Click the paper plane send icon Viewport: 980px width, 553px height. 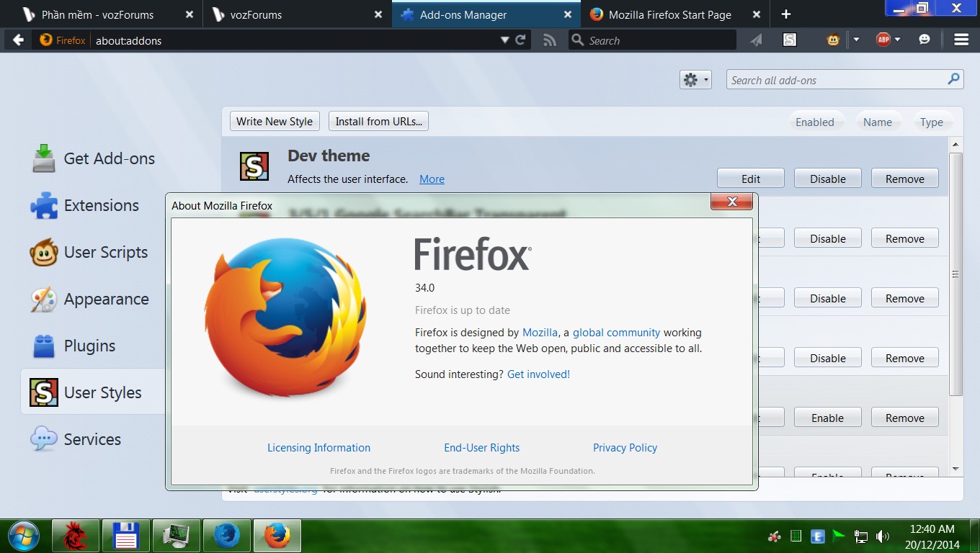[756, 40]
